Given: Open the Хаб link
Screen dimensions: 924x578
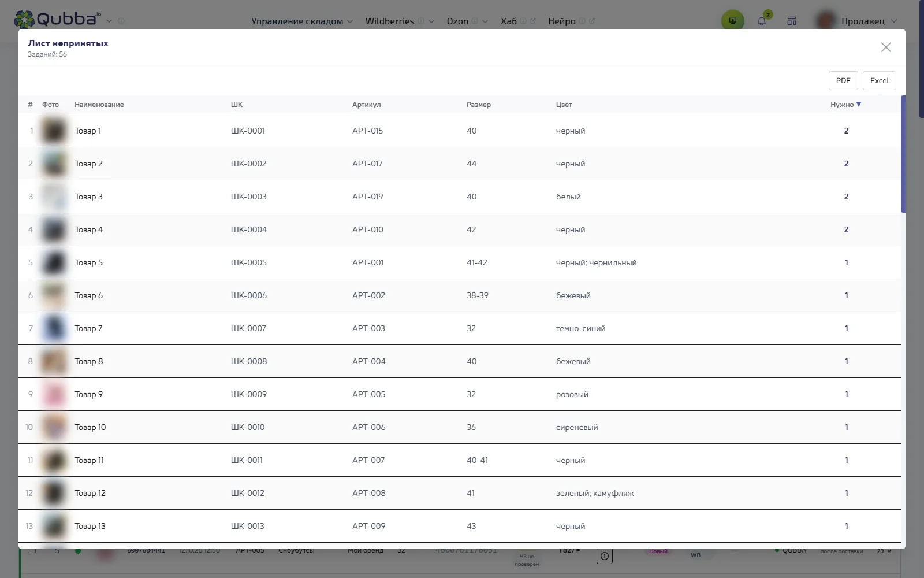Looking at the screenshot, I should pyautogui.click(x=509, y=21).
